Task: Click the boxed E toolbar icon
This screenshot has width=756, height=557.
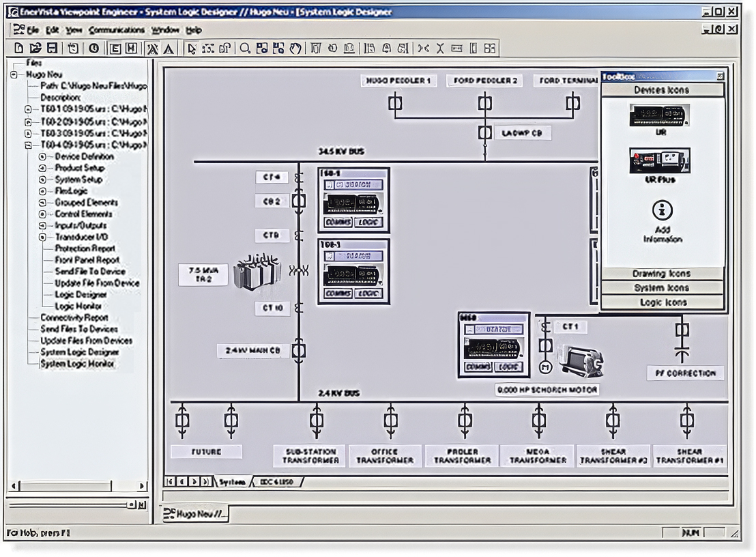Action: [115, 48]
